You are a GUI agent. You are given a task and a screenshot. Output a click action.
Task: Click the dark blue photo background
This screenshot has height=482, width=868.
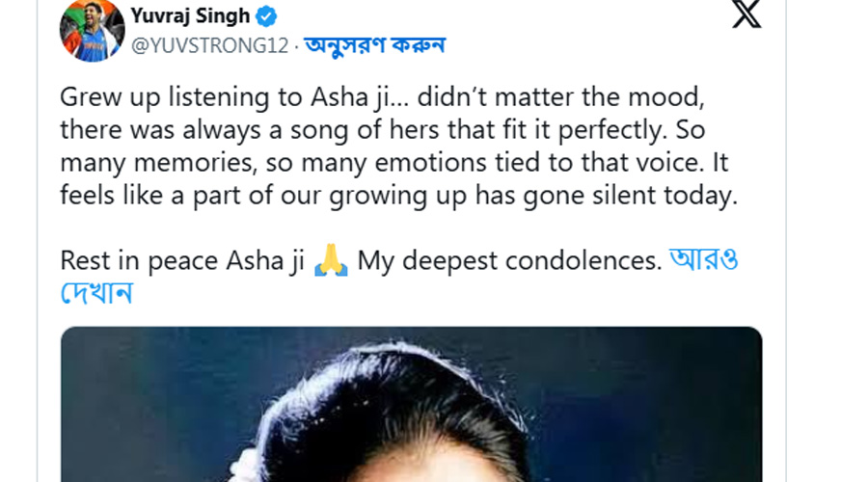coord(145,386)
